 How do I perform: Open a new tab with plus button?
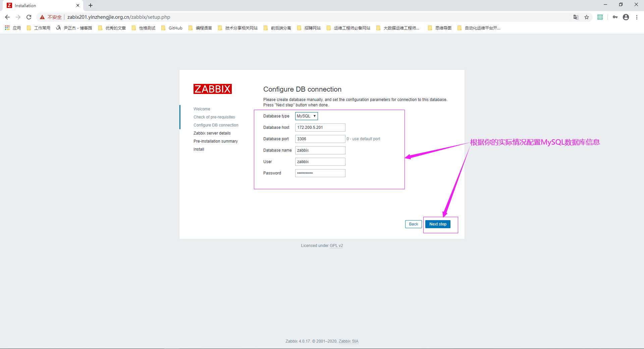(91, 5)
